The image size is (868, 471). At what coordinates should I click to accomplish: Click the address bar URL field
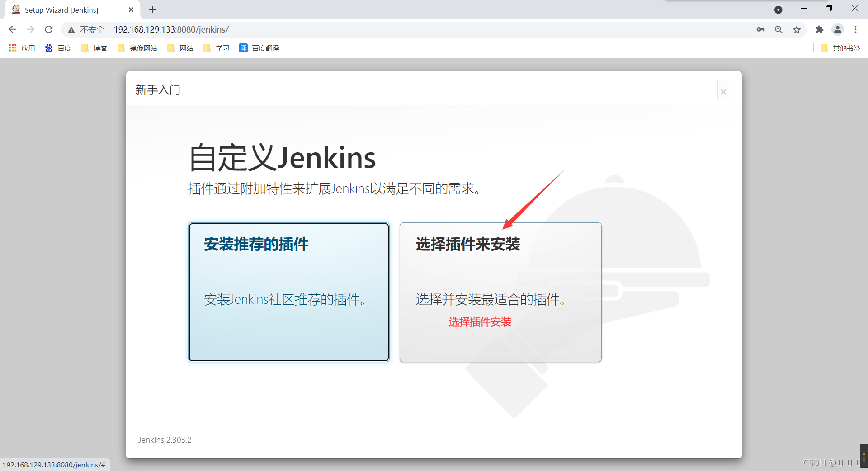pos(171,29)
